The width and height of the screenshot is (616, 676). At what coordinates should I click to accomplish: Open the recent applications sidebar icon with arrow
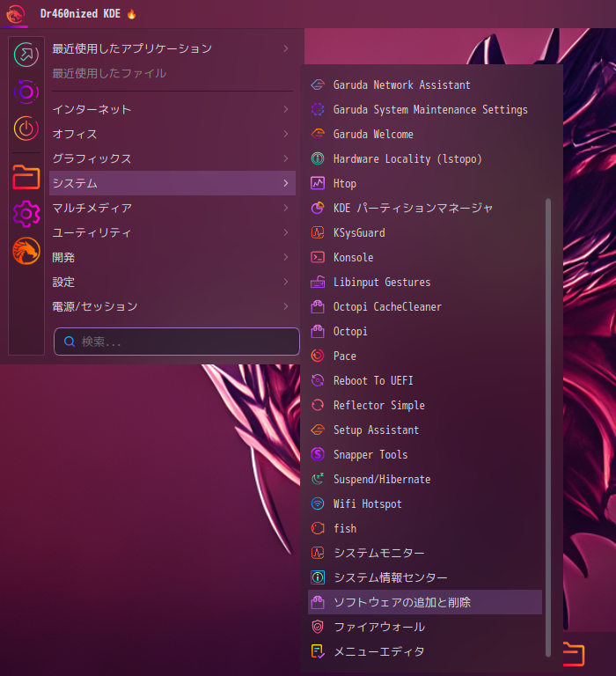[x=26, y=55]
